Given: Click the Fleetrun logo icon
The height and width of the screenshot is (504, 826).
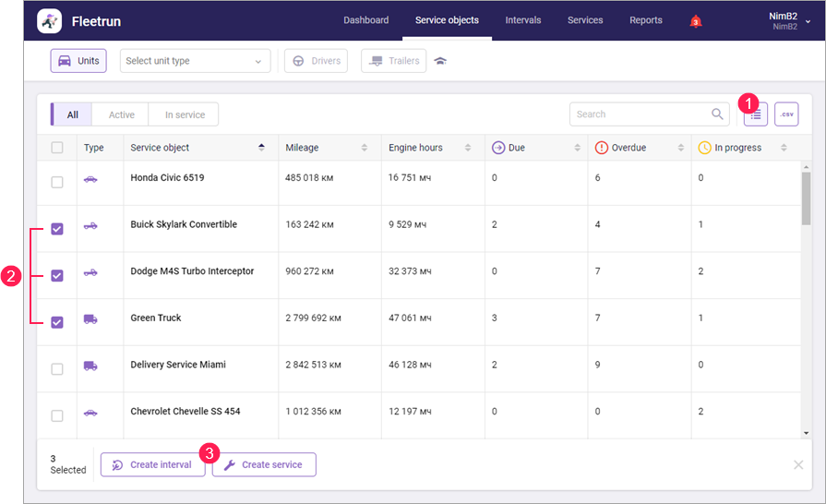Looking at the screenshot, I should tap(50, 20).
